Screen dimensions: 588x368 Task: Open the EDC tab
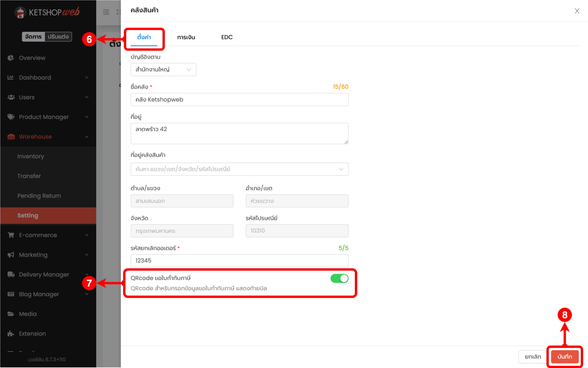(x=227, y=37)
